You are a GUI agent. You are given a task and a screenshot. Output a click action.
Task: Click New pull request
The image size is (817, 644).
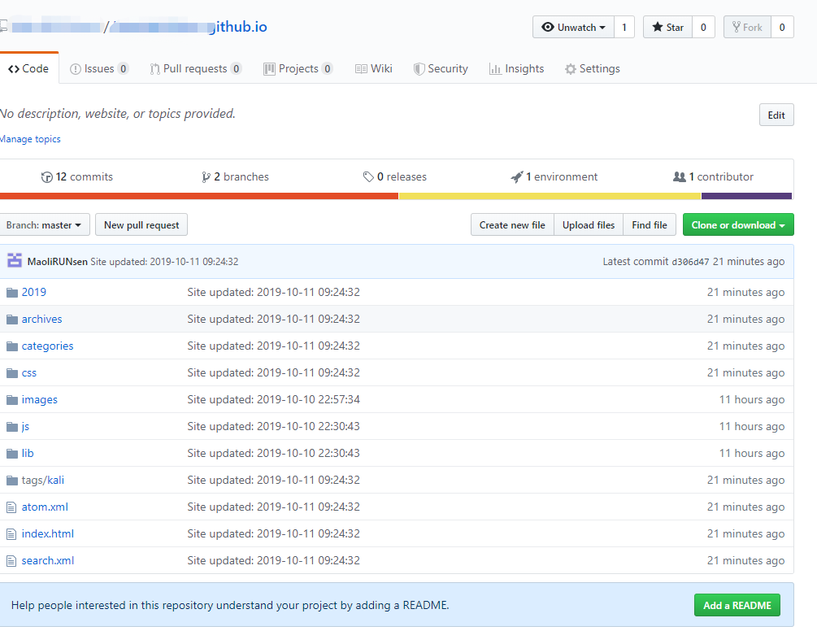point(141,225)
